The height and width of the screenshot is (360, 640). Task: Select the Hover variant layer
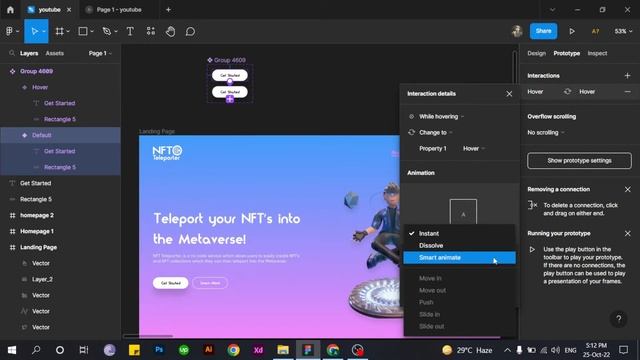pos(60,87)
